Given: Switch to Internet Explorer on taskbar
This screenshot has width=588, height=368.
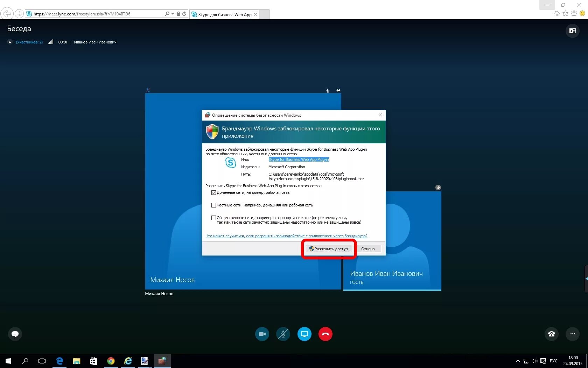Looking at the screenshot, I should [x=128, y=361].
